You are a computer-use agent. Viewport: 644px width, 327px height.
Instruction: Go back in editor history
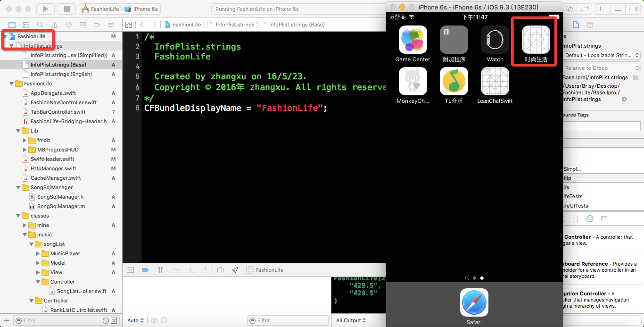(142, 25)
